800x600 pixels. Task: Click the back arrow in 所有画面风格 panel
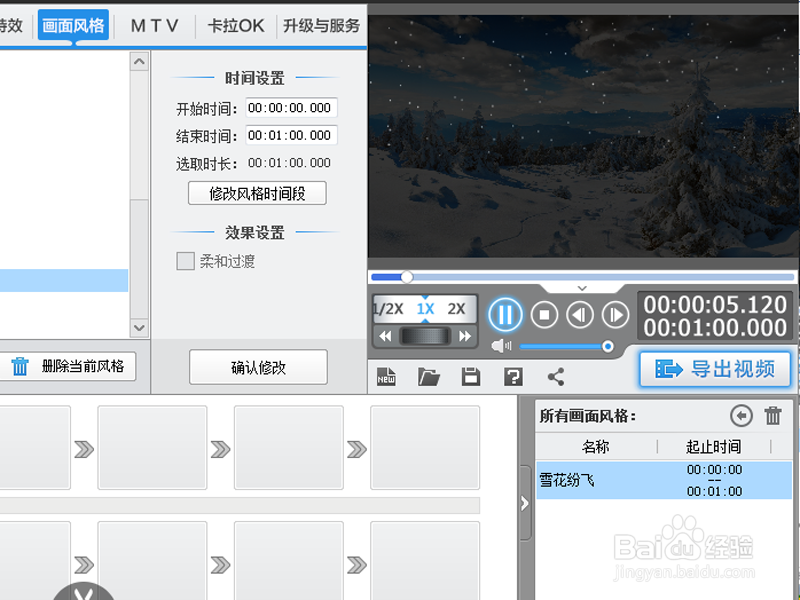[x=741, y=416]
